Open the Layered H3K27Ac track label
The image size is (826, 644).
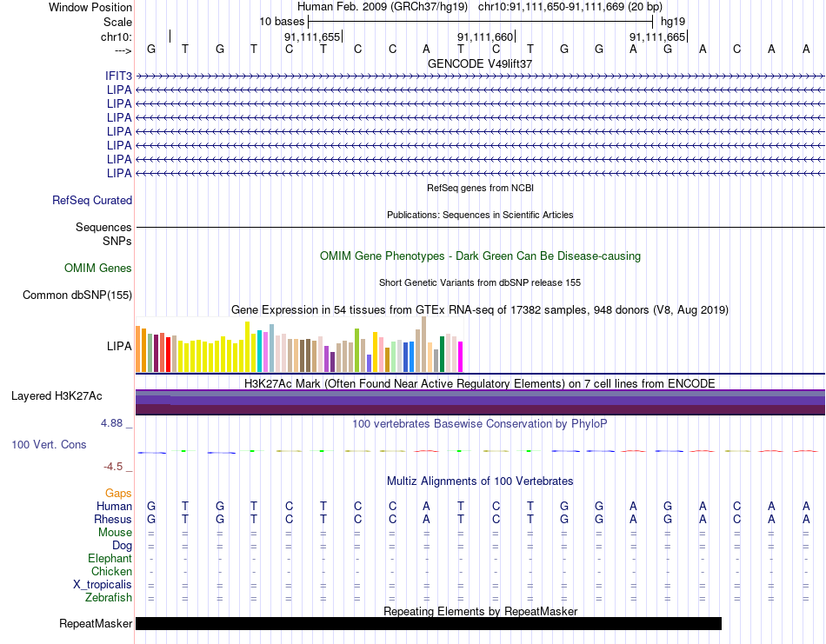57,396
